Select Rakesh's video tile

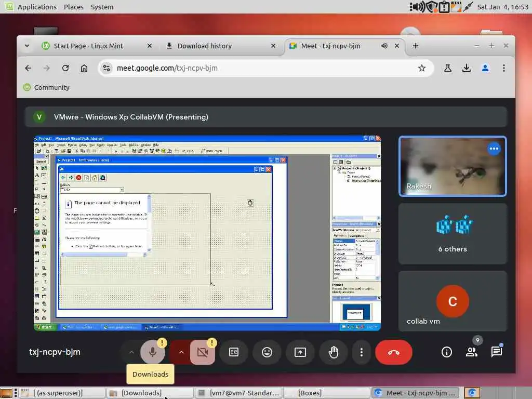point(453,166)
